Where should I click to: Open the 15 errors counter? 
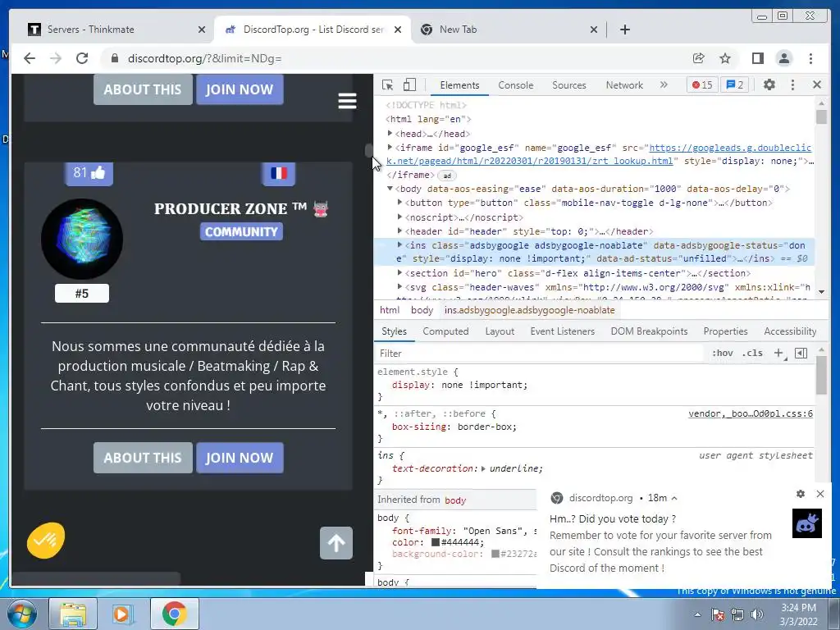(702, 84)
